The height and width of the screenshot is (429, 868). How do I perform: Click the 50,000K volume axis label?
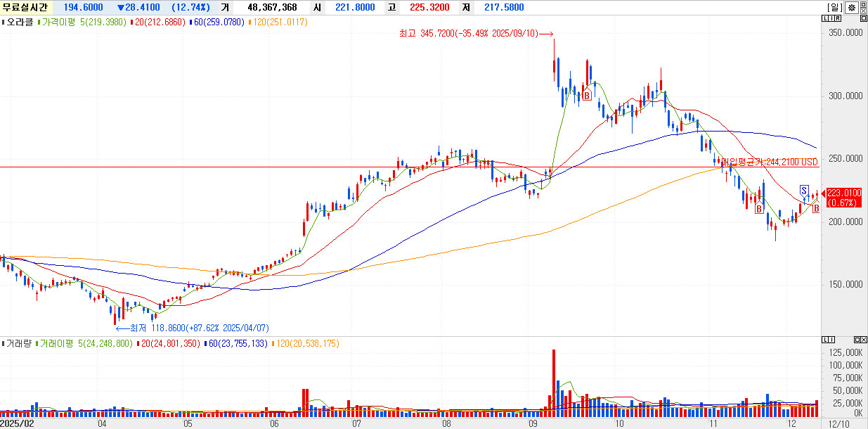coord(848,390)
